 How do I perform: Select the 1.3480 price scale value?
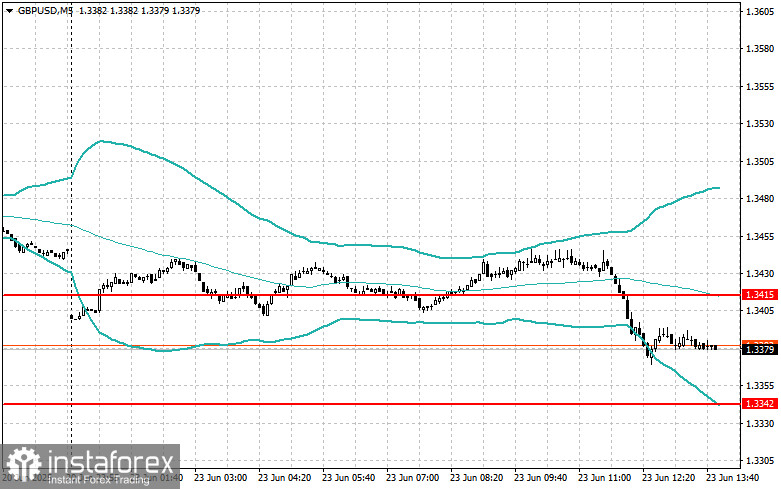(x=760, y=199)
